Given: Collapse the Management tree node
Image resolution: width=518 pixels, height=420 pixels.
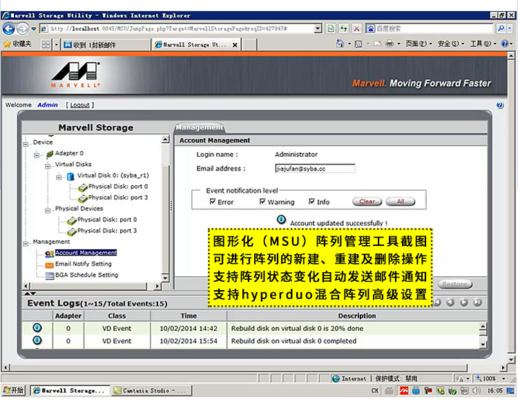Looking at the screenshot, I should point(26,244).
